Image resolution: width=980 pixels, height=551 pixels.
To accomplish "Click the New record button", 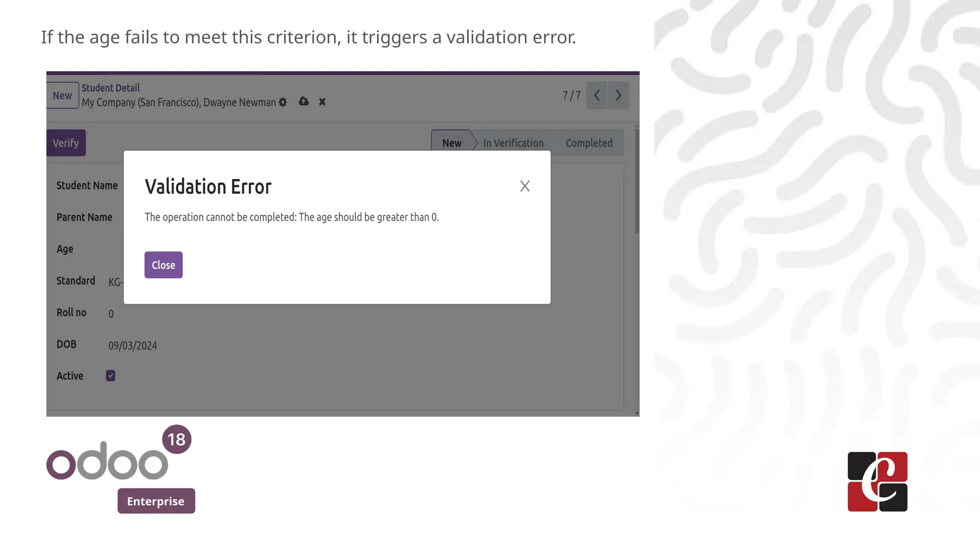I will (63, 95).
